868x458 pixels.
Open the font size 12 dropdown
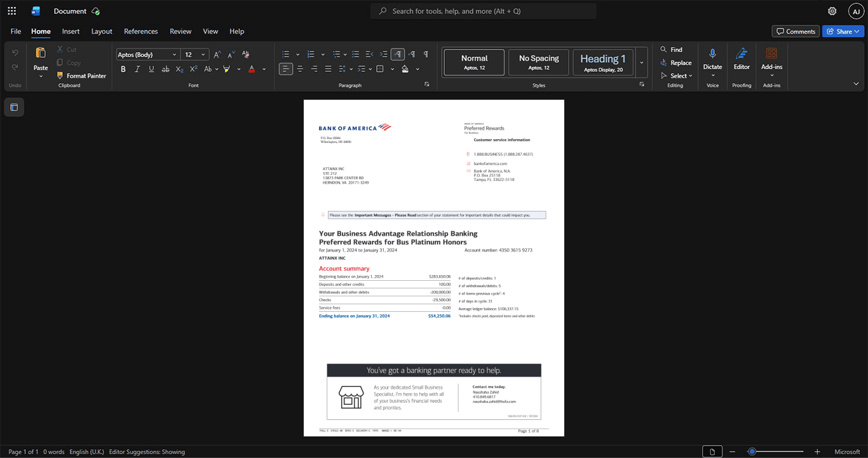(203, 55)
